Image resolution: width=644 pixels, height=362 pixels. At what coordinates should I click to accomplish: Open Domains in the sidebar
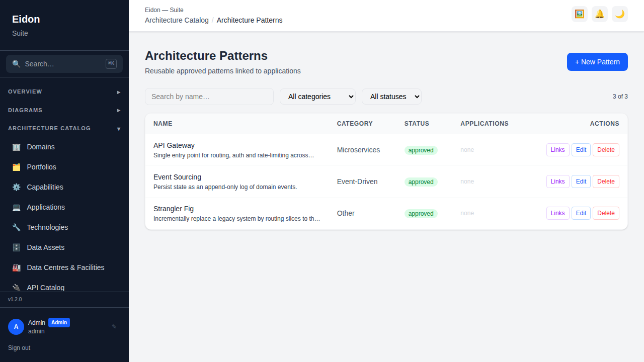64,147
